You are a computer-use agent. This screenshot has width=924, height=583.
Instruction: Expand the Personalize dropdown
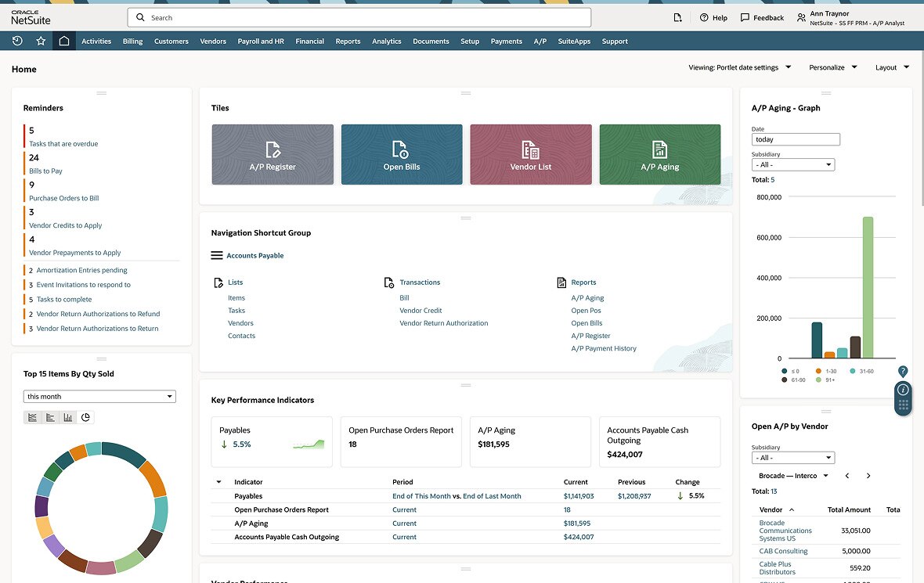pyautogui.click(x=832, y=68)
